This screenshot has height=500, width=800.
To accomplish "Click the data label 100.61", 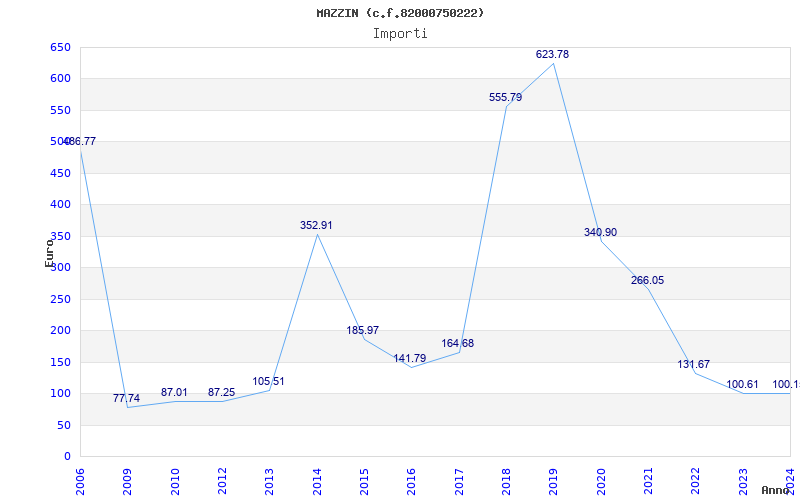I will click(x=742, y=384).
